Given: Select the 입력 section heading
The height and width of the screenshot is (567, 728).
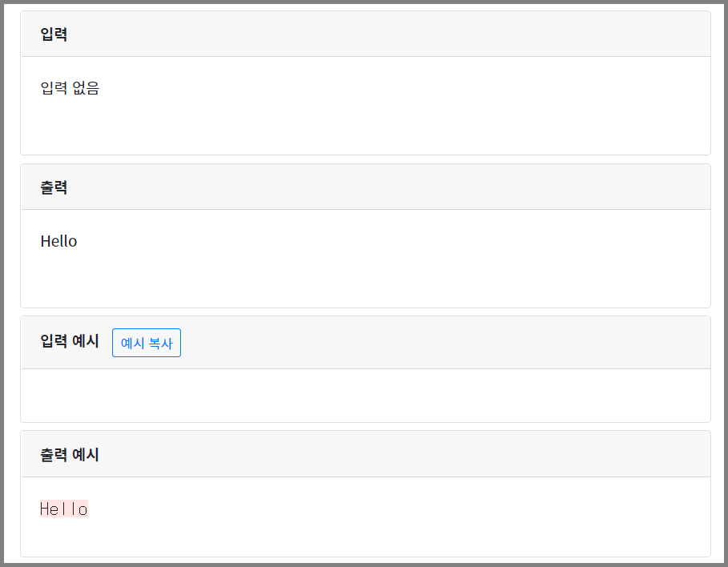Looking at the screenshot, I should coord(54,34).
